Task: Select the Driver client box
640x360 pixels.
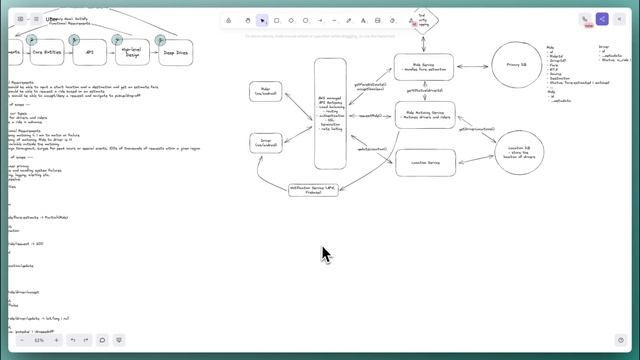Action: [266, 143]
